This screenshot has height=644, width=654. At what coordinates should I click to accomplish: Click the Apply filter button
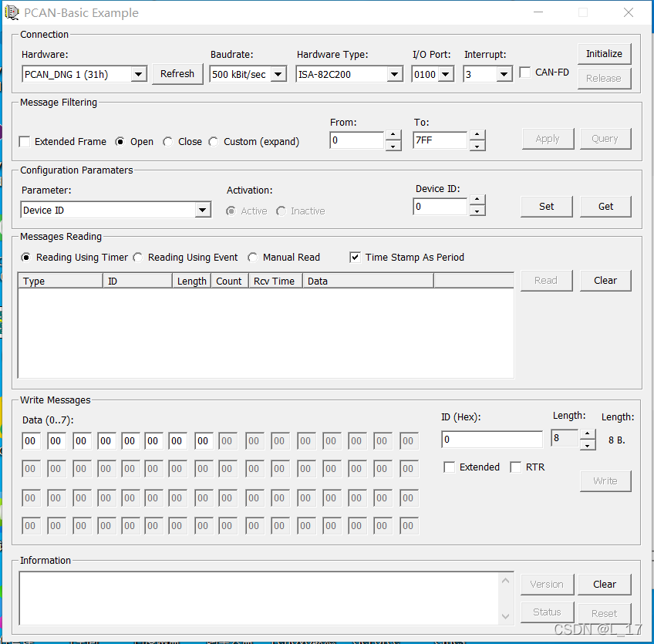click(548, 139)
